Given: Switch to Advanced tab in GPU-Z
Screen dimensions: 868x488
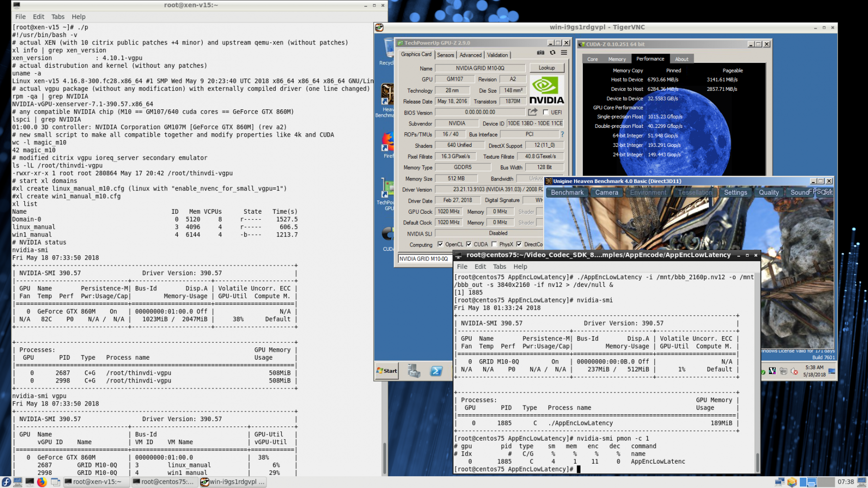Looking at the screenshot, I should [x=471, y=55].
